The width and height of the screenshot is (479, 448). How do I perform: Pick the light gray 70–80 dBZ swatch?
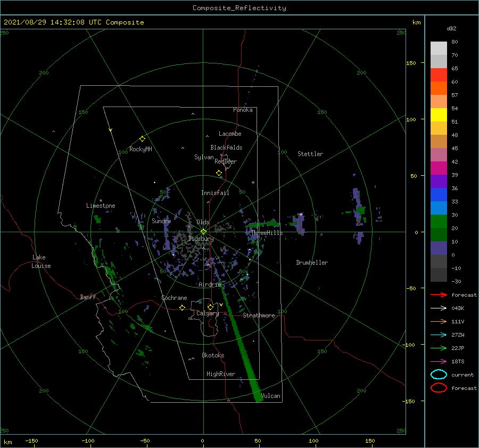click(x=439, y=48)
